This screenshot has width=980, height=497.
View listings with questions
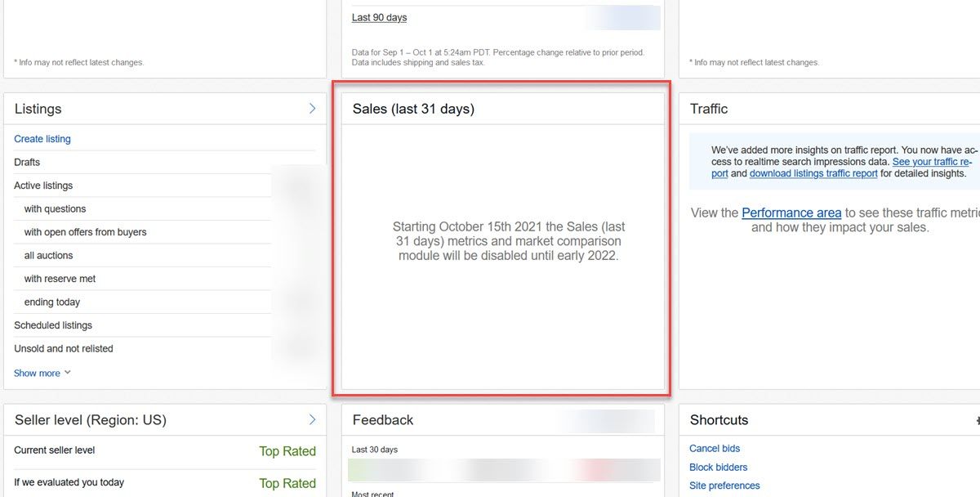click(x=55, y=208)
